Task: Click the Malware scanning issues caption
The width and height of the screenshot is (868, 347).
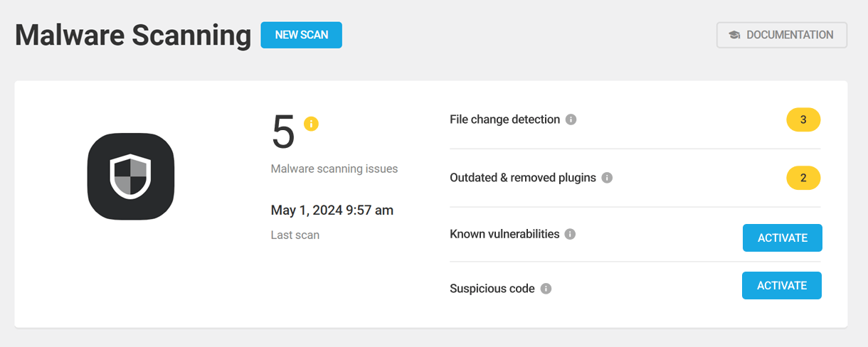Action: 334,169
